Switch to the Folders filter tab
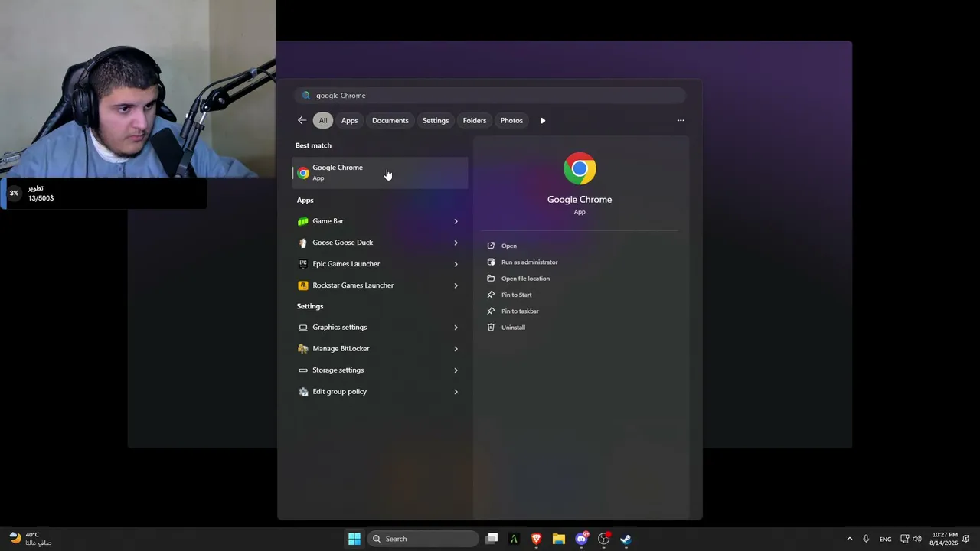 (475, 120)
